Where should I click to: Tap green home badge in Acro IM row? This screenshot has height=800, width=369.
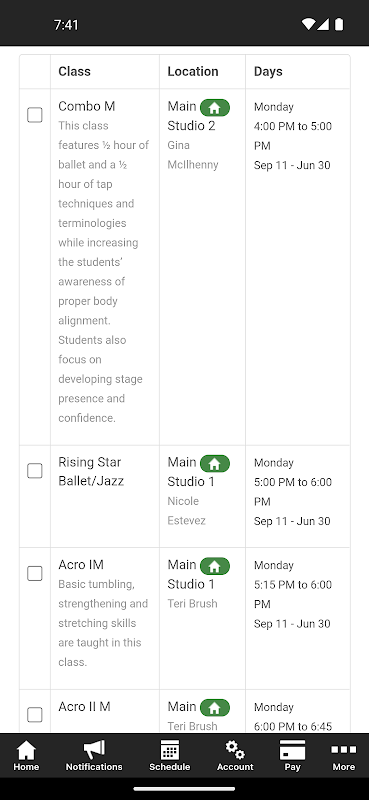click(x=215, y=566)
